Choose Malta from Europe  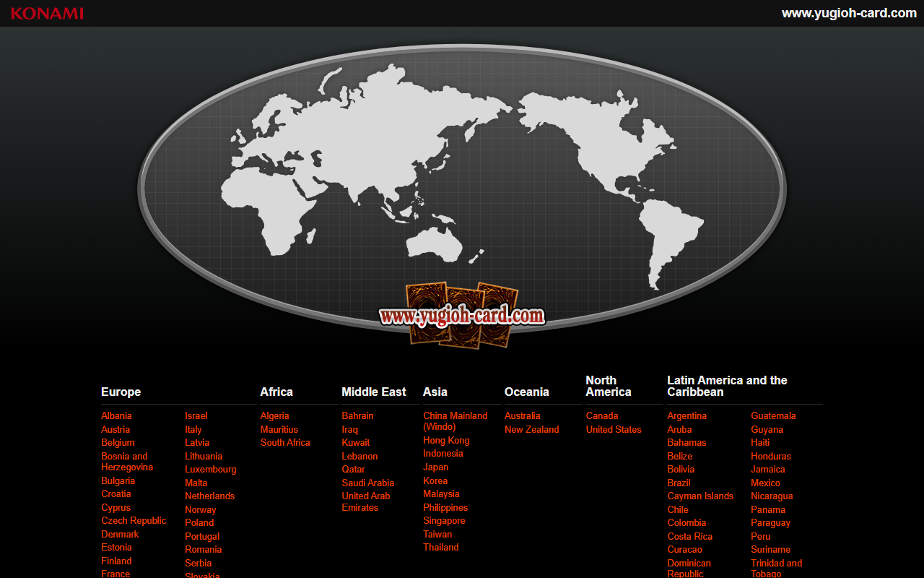click(x=196, y=483)
